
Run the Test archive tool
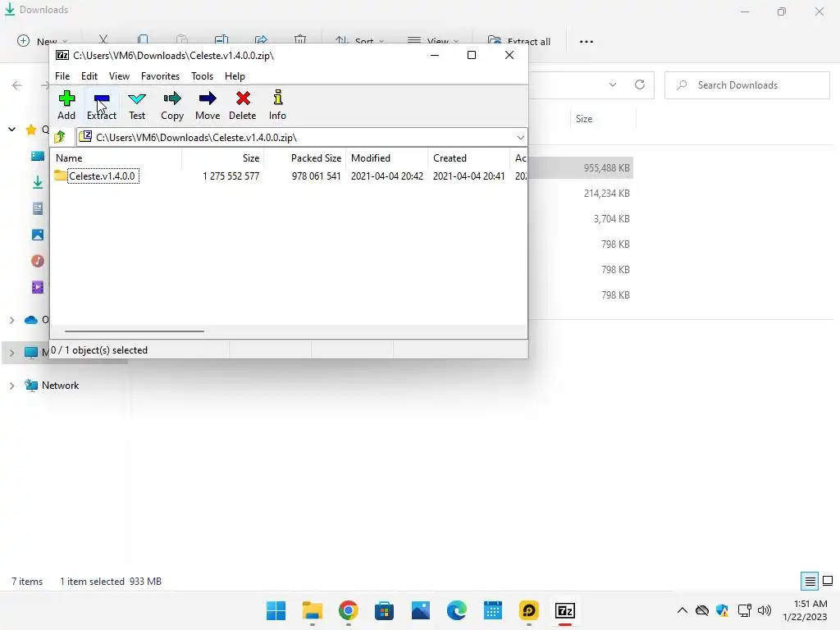click(x=137, y=105)
